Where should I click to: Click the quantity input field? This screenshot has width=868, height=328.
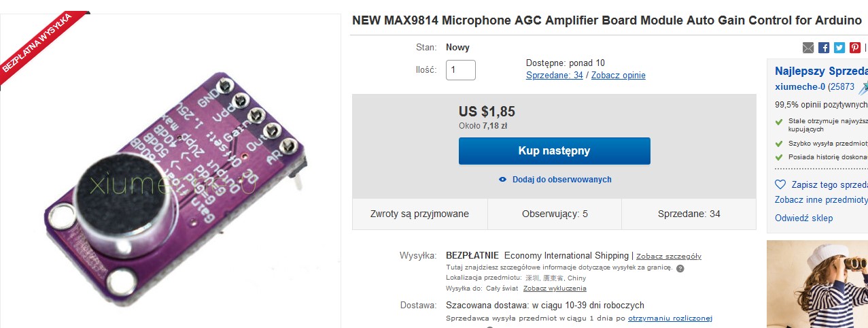(x=460, y=70)
